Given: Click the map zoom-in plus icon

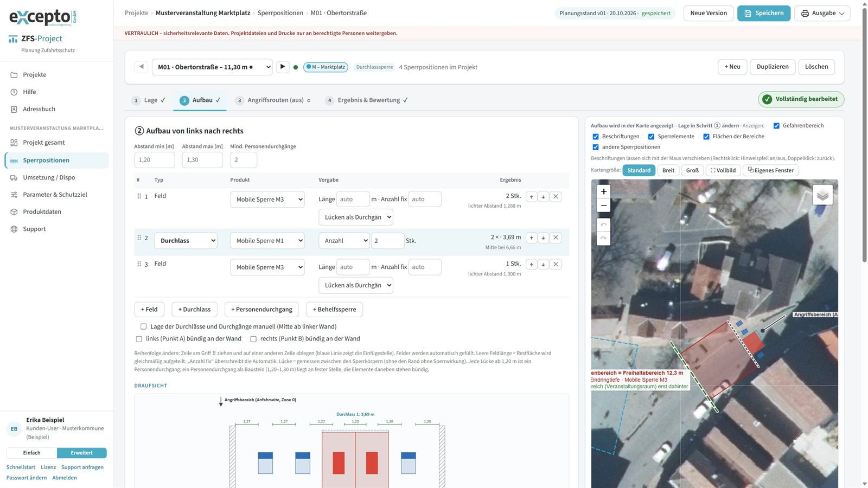Looking at the screenshot, I should (603, 191).
